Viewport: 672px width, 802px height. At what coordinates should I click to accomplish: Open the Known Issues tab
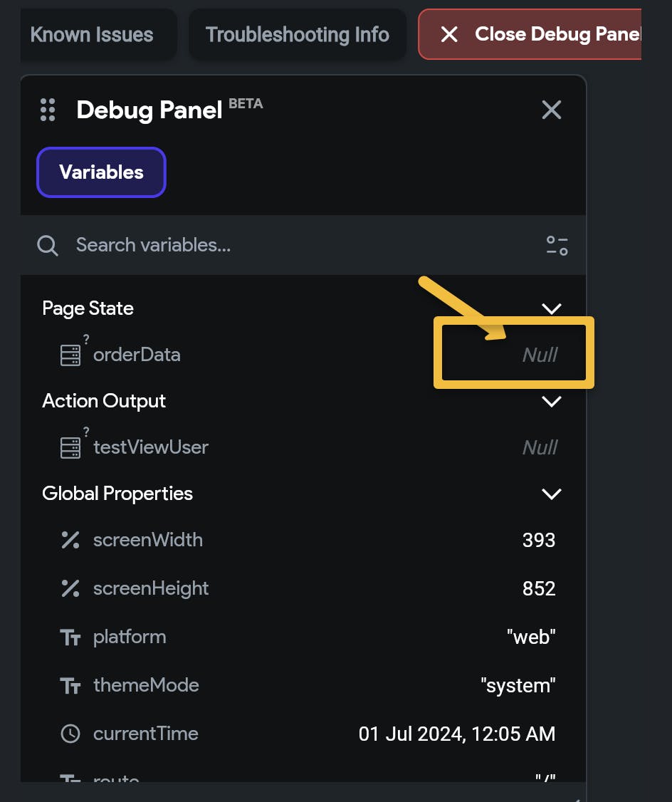point(92,35)
